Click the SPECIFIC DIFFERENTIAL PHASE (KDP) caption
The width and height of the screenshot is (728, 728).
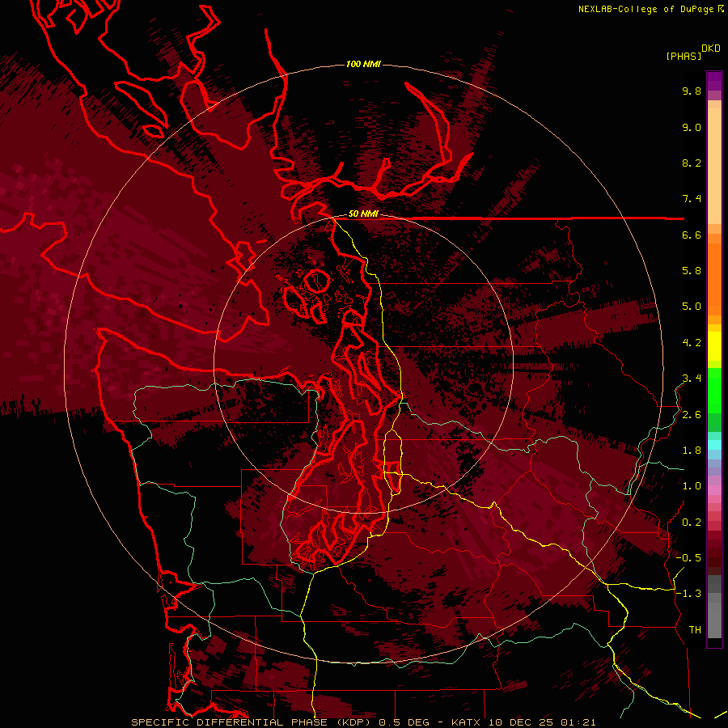[x=249, y=722]
